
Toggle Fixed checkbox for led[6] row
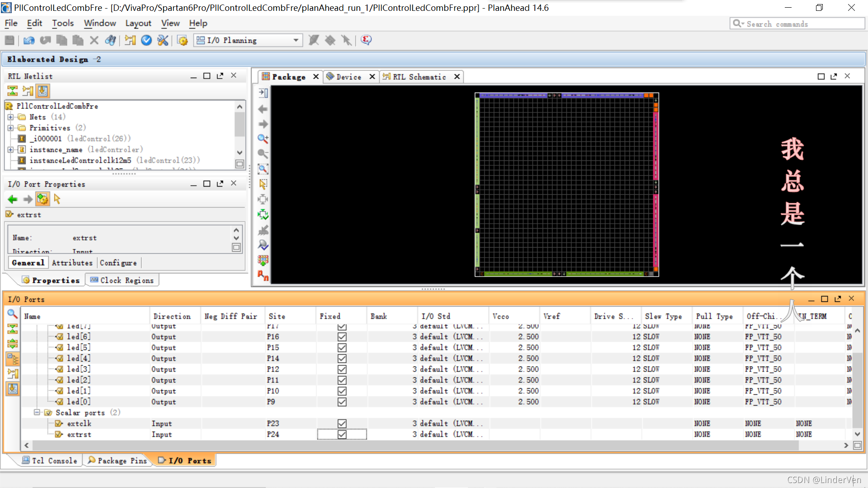tap(342, 337)
